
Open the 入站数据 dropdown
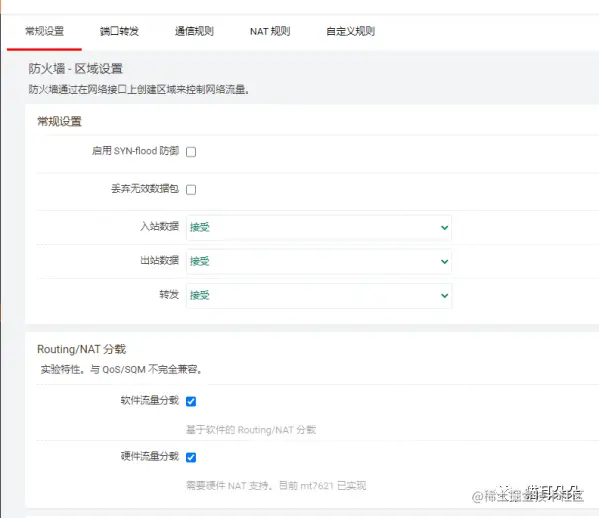319,228
